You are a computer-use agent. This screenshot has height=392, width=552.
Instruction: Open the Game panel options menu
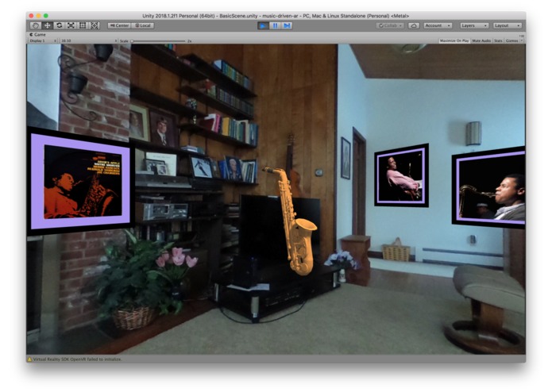522,36
